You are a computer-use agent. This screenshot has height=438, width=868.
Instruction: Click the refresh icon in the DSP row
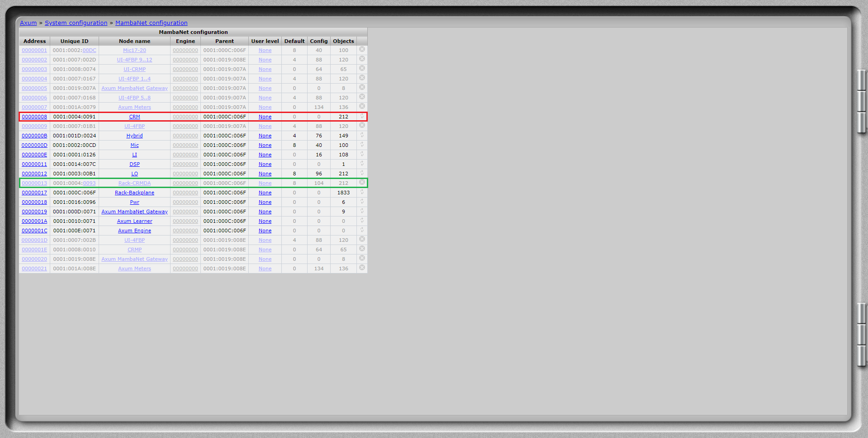(x=362, y=164)
